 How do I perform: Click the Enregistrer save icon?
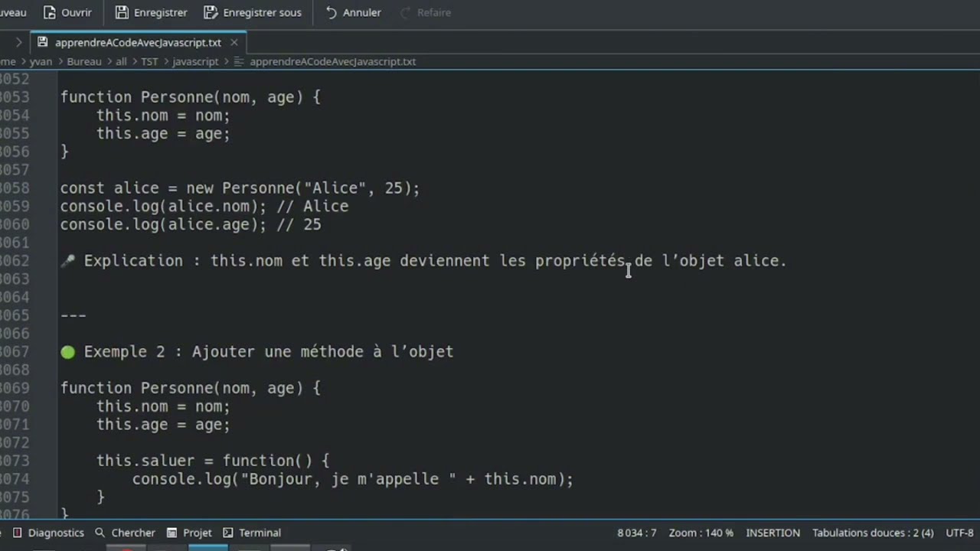coord(122,12)
